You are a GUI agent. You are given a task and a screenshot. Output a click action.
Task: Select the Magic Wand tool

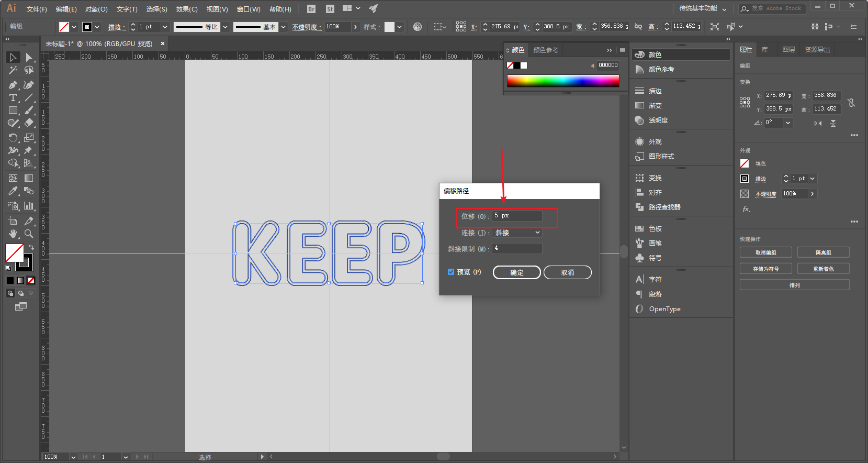click(x=13, y=70)
